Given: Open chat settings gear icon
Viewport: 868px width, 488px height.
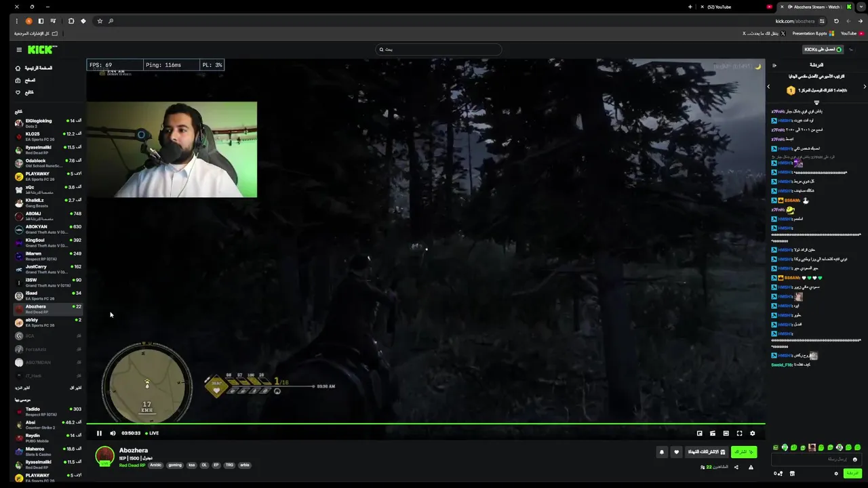Looking at the screenshot, I should (x=836, y=474).
